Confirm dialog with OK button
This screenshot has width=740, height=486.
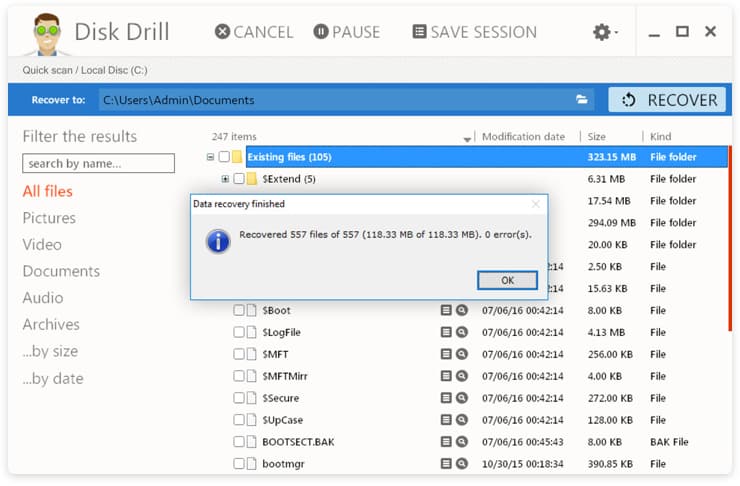[507, 280]
